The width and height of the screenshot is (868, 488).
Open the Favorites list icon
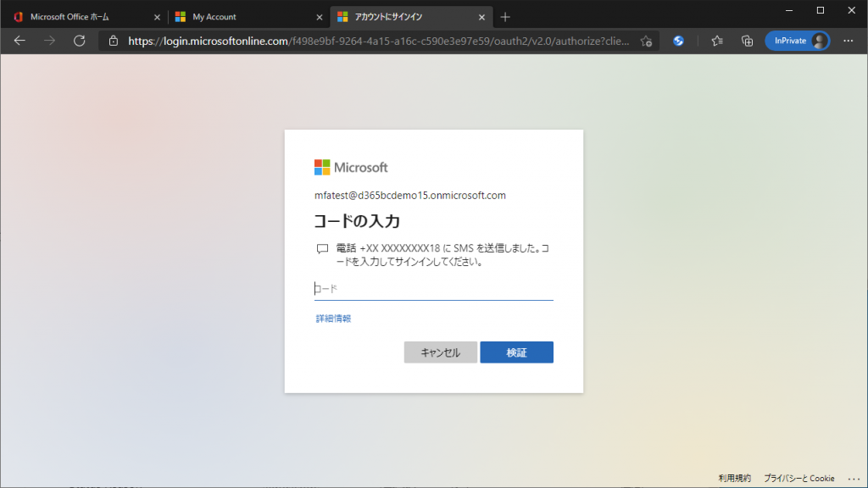717,41
